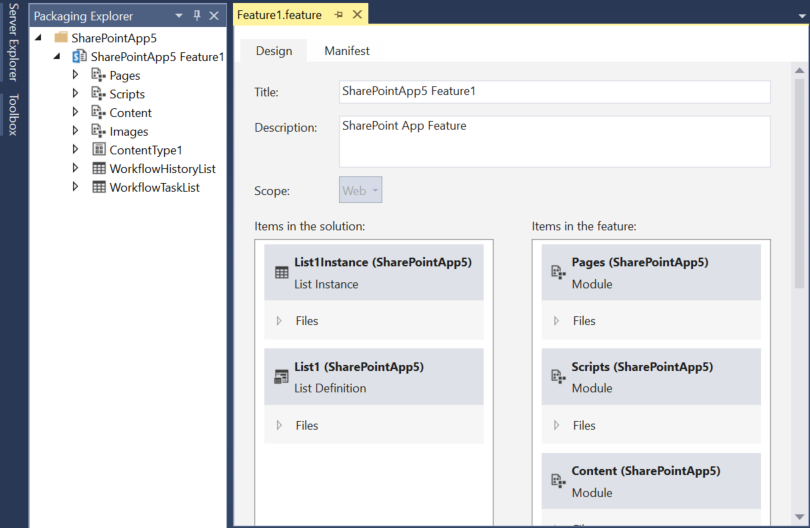Click the List1 list definition icon
Image resolution: width=810 pixels, height=528 pixels.
point(282,377)
